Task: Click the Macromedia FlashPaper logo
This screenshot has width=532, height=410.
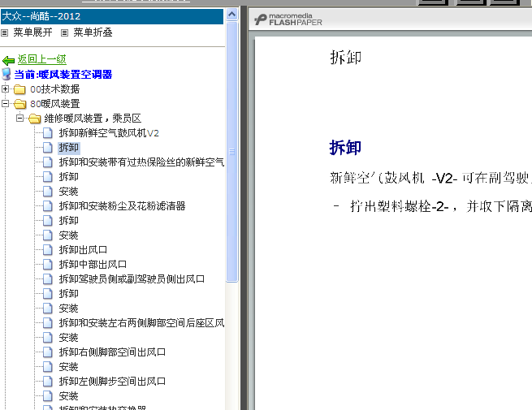Action: (x=288, y=19)
